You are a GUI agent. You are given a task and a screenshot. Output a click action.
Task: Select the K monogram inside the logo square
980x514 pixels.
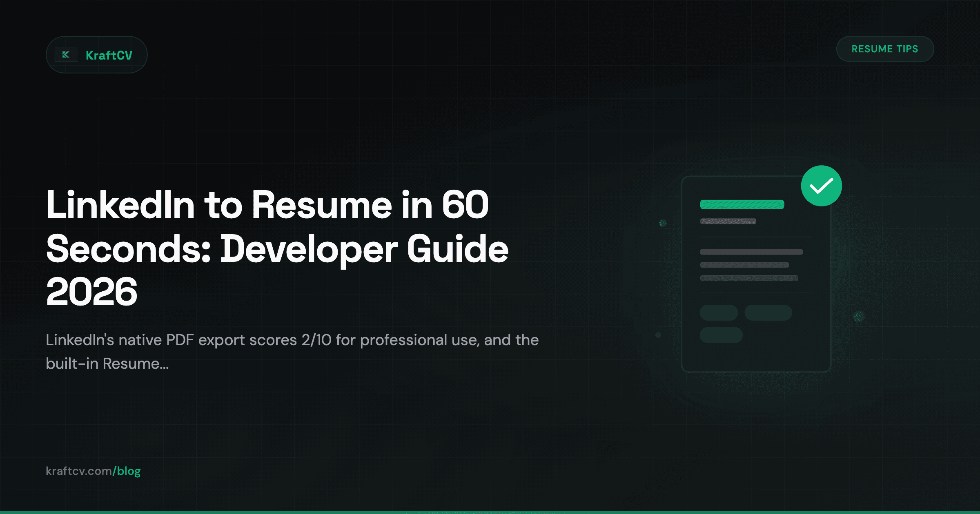pyautogui.click(x=66, y=54)
